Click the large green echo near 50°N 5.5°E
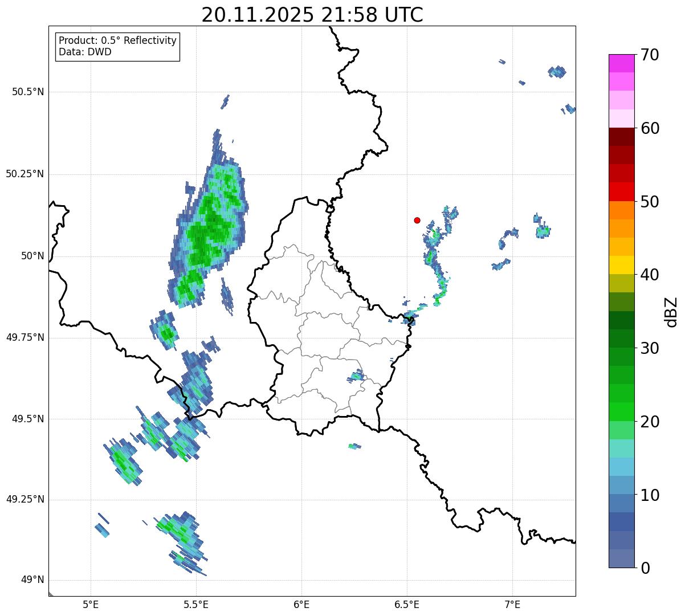The height and width of the screenshot is (616, 685). (x=208, y=228)
